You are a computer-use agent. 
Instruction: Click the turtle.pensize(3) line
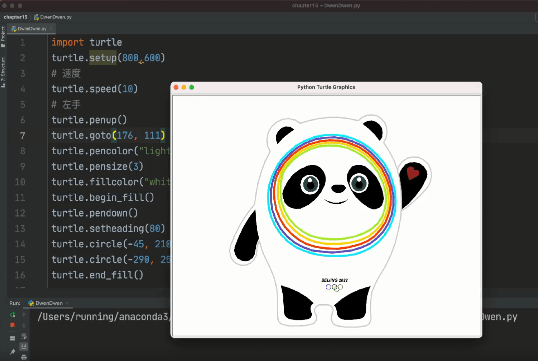click(97, 166)
